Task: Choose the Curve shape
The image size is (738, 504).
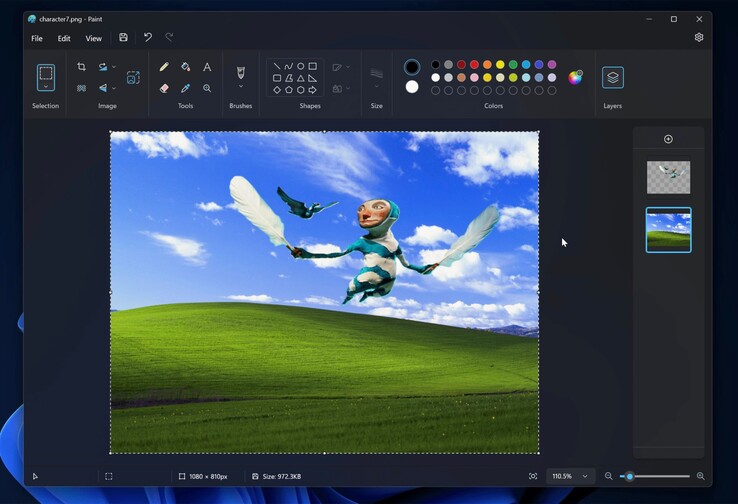Action: [289, 66]
